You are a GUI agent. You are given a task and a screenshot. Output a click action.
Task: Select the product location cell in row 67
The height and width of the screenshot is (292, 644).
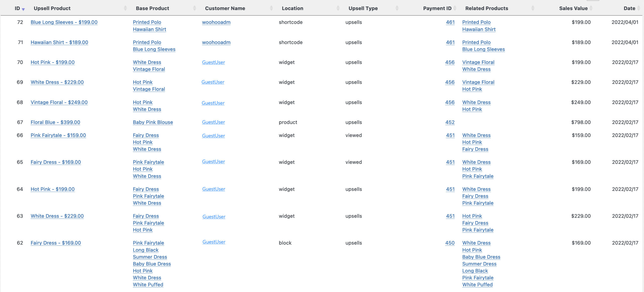tap(288, 122)
